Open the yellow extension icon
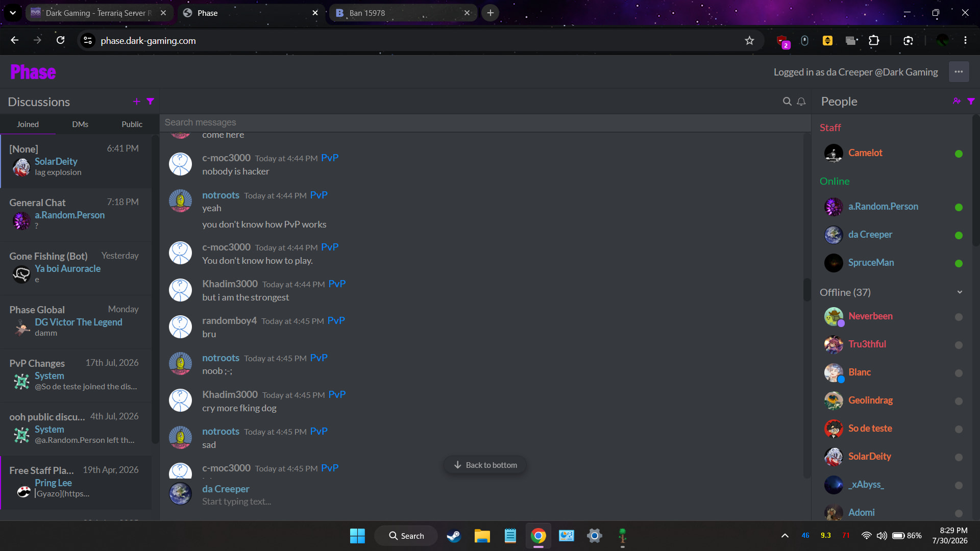The width and height of the screenshot is (980, 551). coord(827,40)
